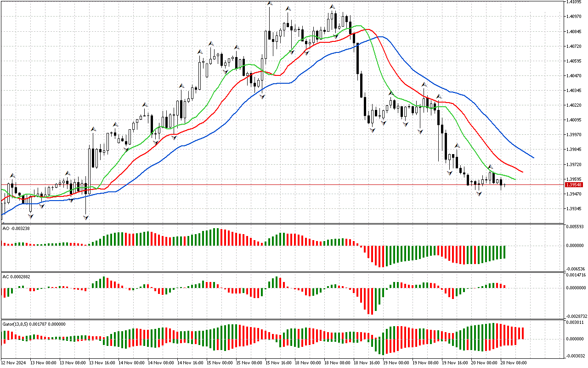The width and height of the screenshot is (588, 368).
Task: Click the 18 Nov 00:00 time label
Action: click(308, 363)
